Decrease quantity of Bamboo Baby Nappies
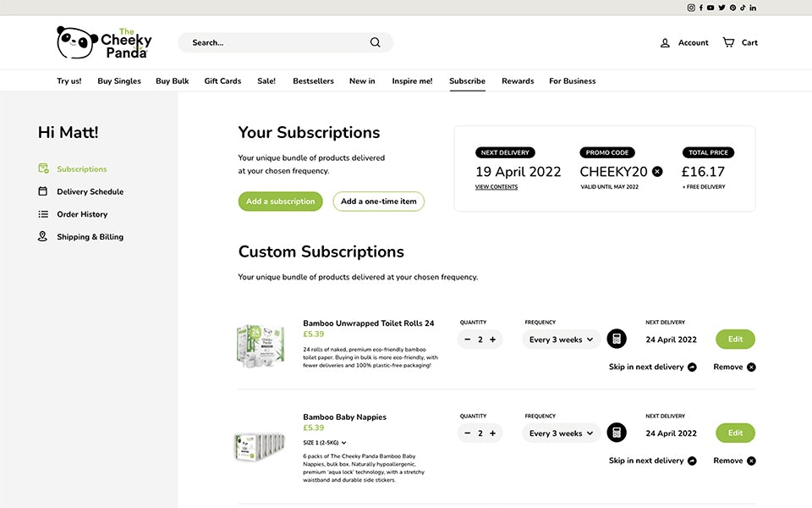This screenshot has width=812, height=508. [x=468, y=433]
